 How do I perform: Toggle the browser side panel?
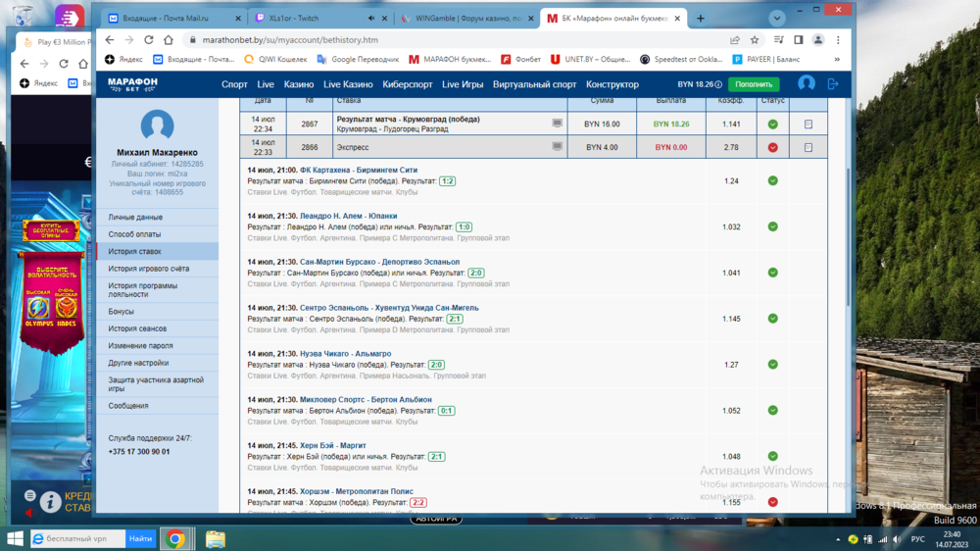point(798,40)
